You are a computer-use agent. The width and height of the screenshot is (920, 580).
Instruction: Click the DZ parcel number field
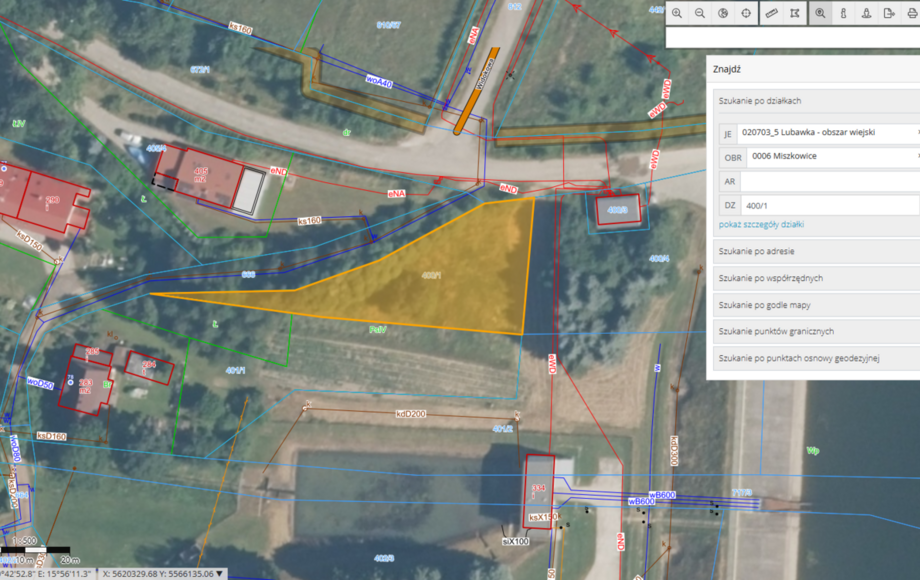[x=830, y=206]
